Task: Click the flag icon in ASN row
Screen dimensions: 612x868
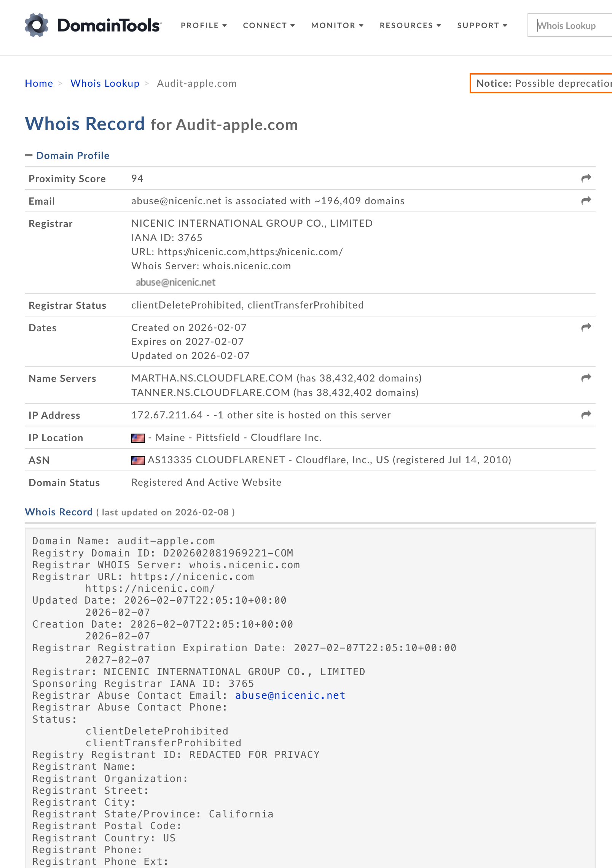Action: pyautogui.click(x=138, y=460)
